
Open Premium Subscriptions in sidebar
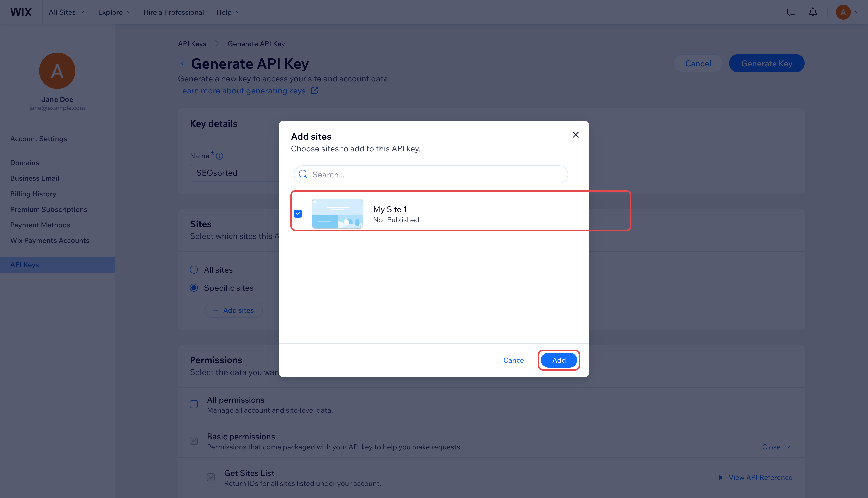click(48, 209)
